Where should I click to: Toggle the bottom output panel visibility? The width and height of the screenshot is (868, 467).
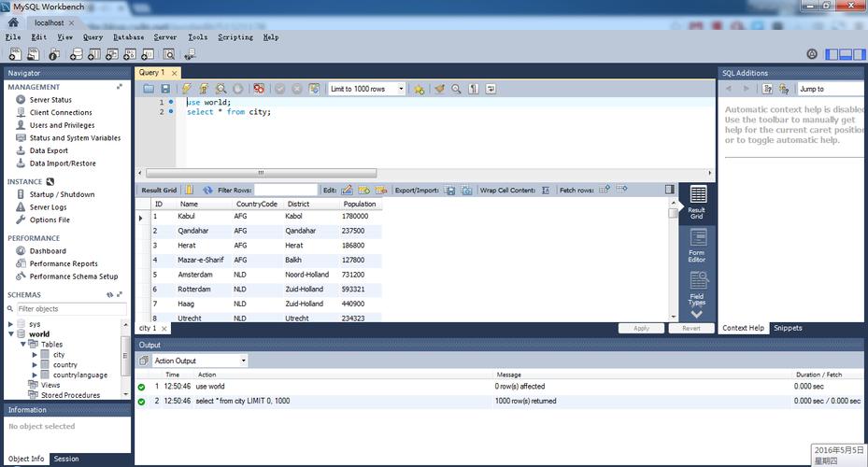(x=845, y=54)
